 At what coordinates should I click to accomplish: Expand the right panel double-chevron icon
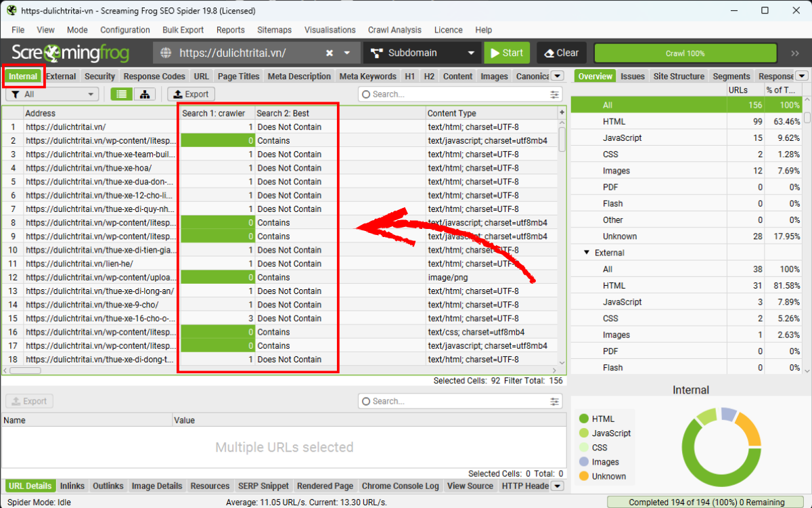tap(795, 53)
